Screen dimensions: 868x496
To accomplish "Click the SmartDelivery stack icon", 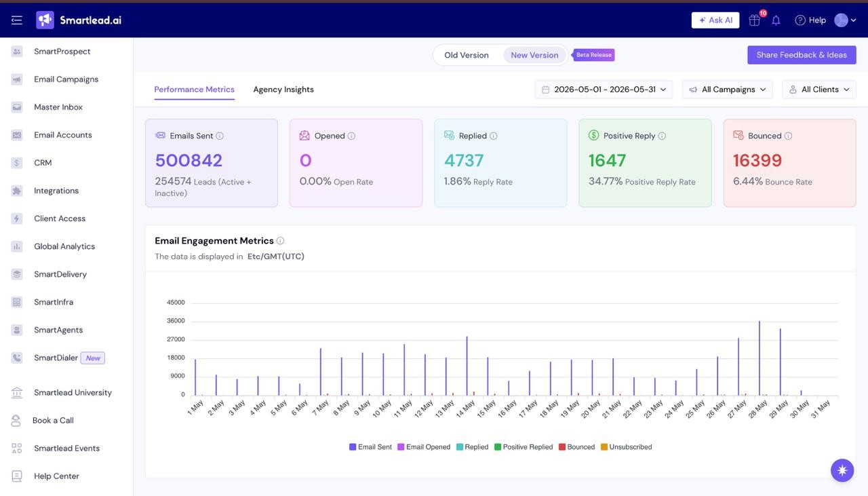I will click(x=17, y=274).
